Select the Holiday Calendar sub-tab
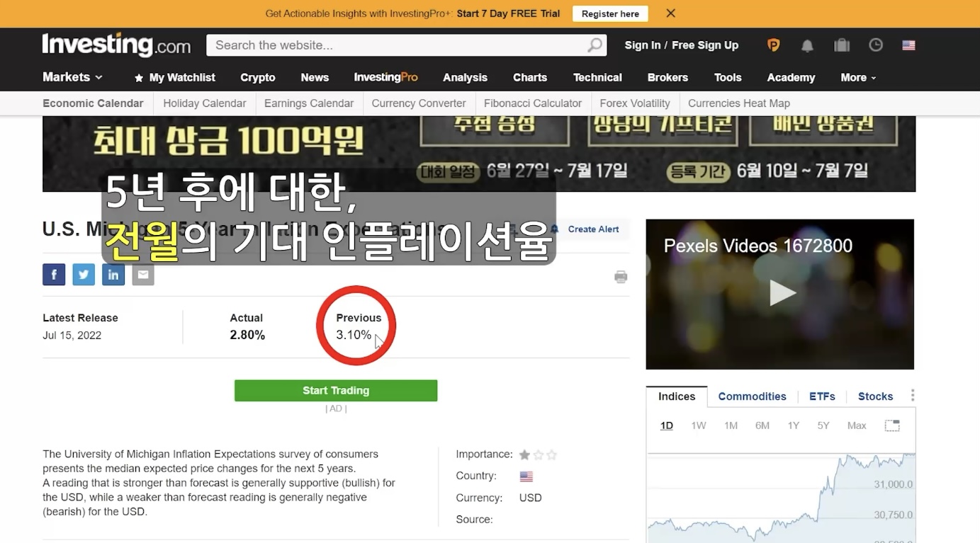The image size is (980, 543). [x=205, y=103]
